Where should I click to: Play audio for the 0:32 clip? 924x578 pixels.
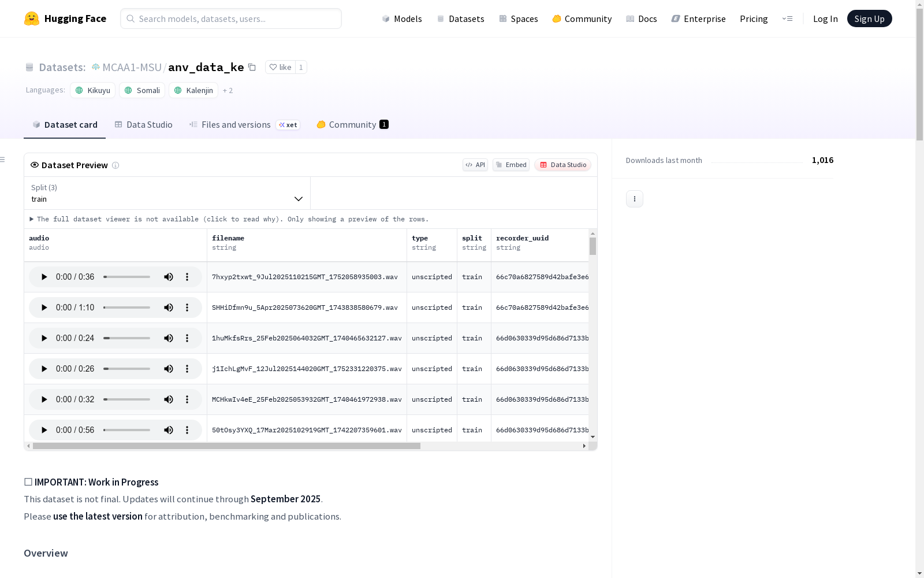pyautogui.click(x=44, y=399)
